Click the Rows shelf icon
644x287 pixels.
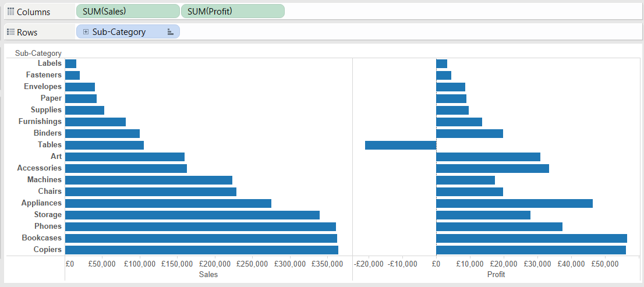tap(11, 31)
